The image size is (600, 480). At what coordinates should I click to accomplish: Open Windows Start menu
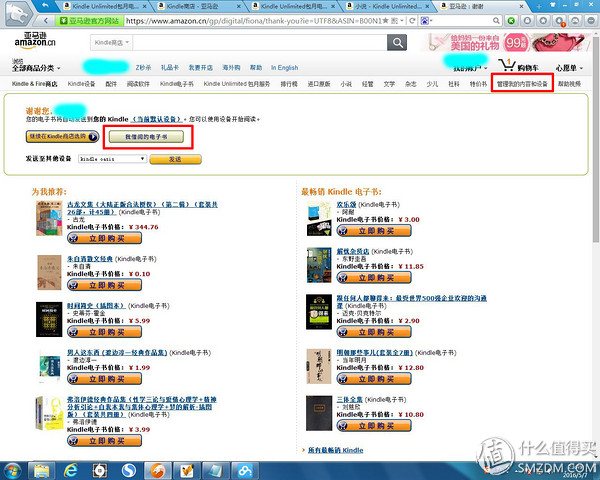click(x=13, y=471)
